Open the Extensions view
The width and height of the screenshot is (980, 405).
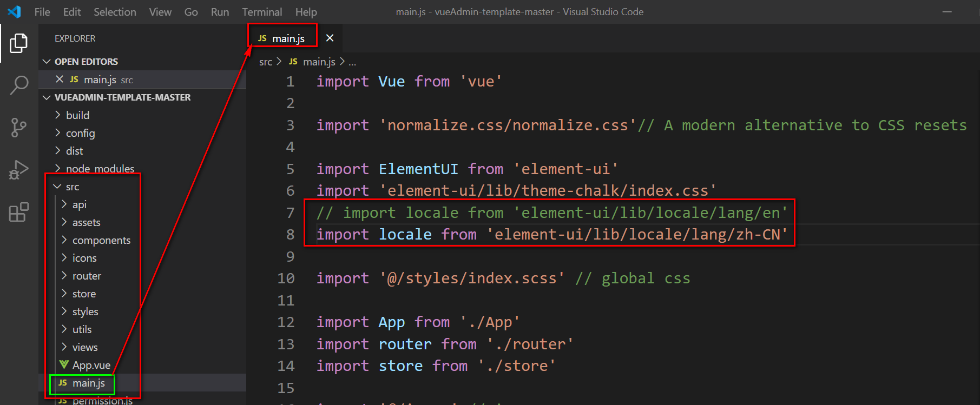click(x=19, y=212)
